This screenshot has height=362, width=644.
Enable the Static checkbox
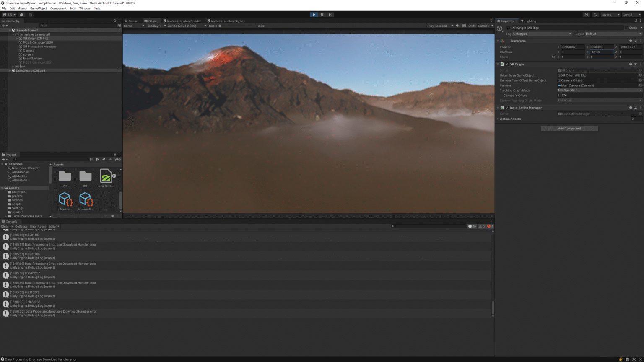pyautogui.click(x=626, y=28)
